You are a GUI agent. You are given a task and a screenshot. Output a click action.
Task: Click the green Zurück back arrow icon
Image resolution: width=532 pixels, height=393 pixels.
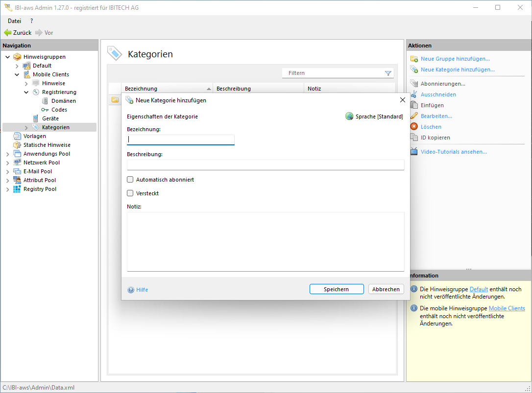pyautogui.click(x=7, y=33)
